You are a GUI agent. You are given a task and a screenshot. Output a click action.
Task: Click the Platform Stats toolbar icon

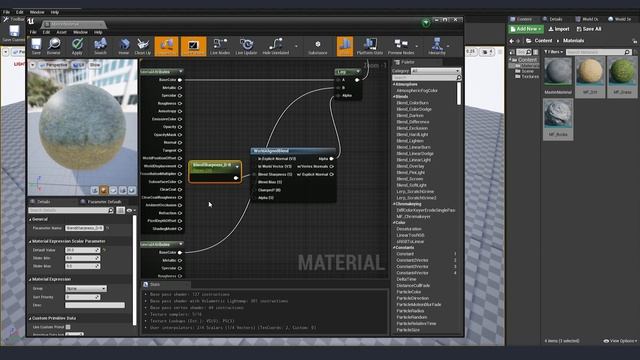coord(370,46)
